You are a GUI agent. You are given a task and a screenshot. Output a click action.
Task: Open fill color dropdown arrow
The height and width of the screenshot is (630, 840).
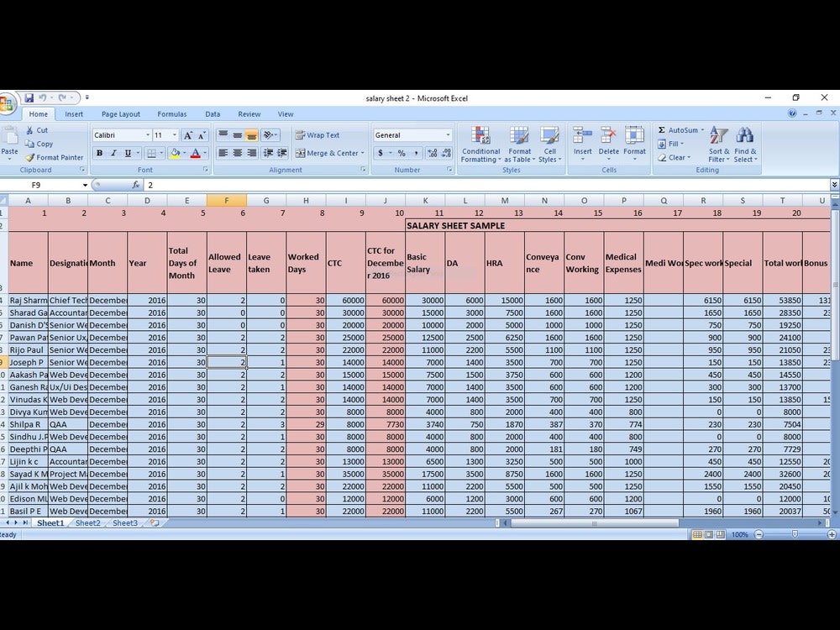(184, 153)
